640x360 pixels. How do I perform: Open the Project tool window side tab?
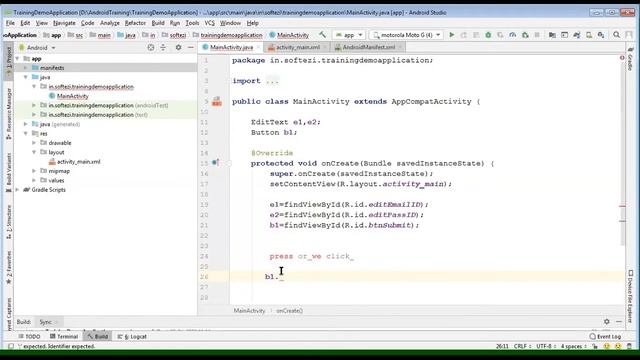click(x=9, y=62)
